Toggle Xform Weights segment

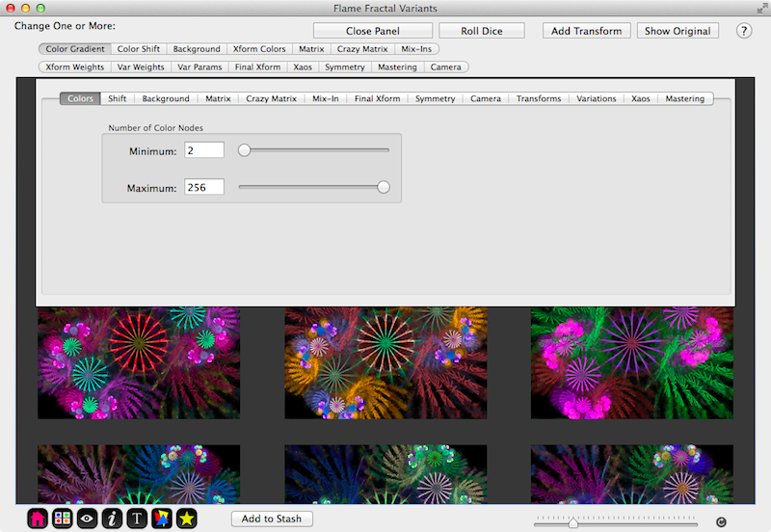(x=75, y=66)
